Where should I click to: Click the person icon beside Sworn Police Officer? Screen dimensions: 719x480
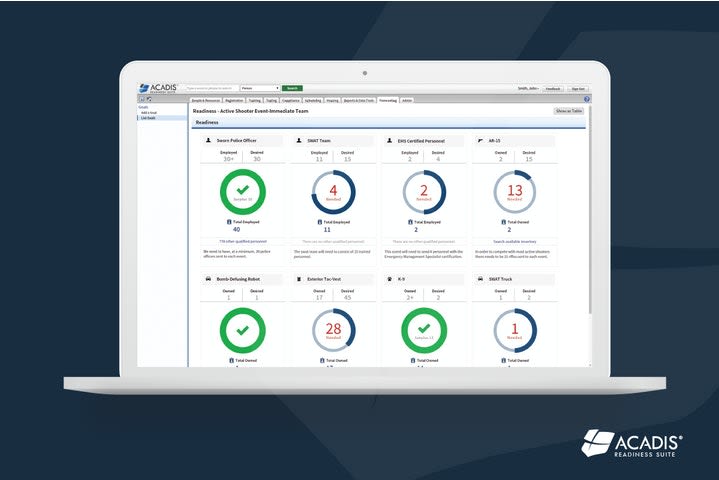[x=208, y=141]
